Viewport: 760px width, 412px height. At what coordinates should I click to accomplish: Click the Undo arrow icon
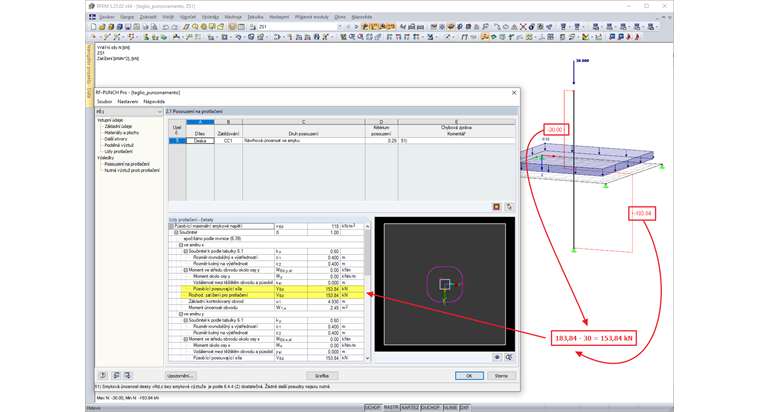click(x=166, y=27)
